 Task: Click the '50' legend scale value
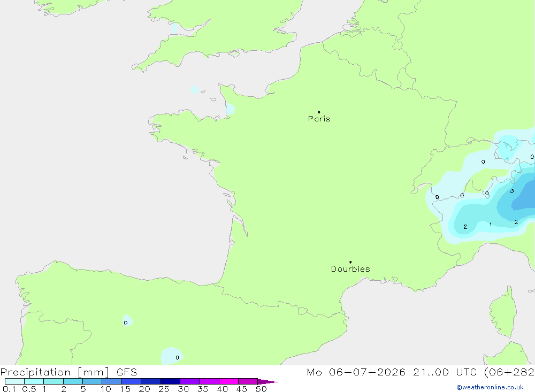pos(262,389)
